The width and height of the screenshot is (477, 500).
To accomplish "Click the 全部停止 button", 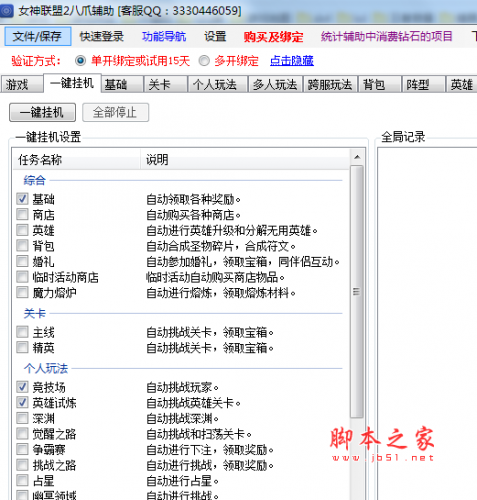I will [x=115, y=113].
